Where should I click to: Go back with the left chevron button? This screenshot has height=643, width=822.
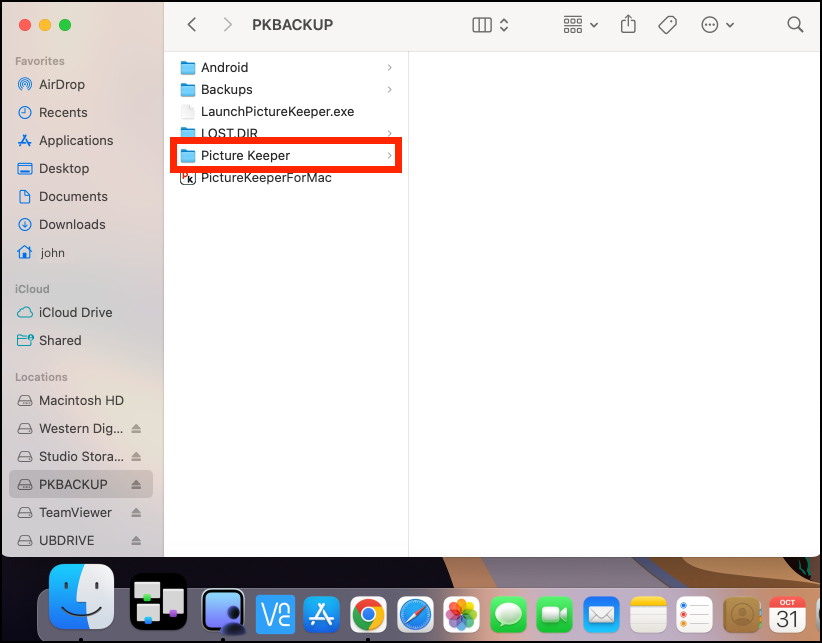click(192, 25)
